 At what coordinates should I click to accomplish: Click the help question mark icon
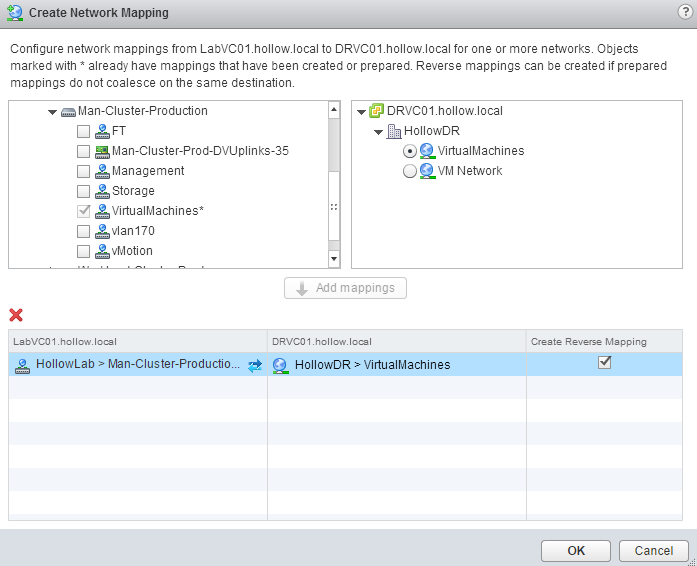click(x=684, y=12)
